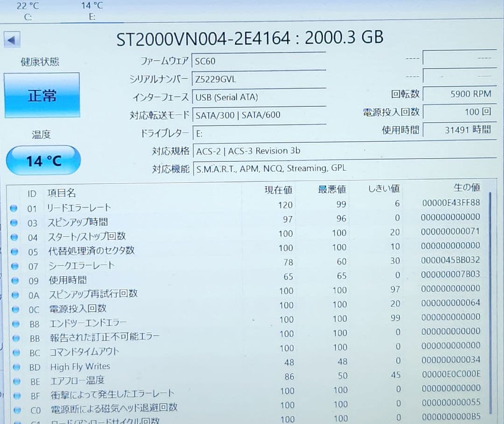The width and height of the screenshot is (504, 424).
Task: Click the status dot for 電源投入回数 attribute
Action: tap(14, 309)
